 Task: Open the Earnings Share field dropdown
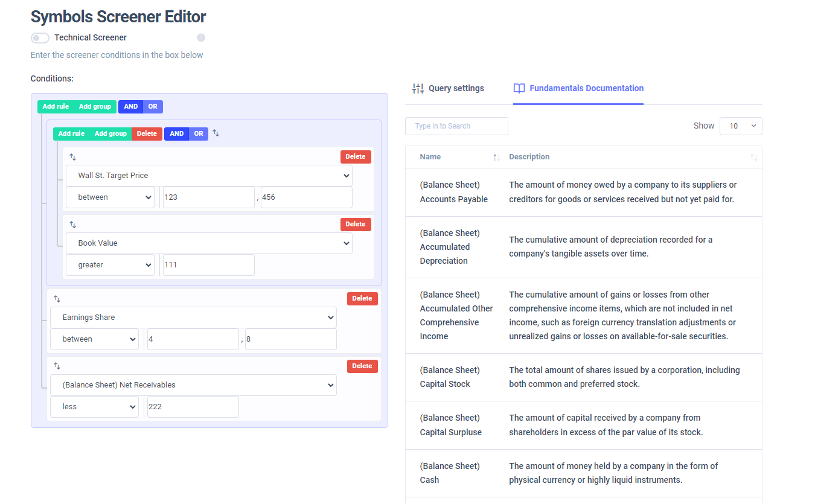193,317
